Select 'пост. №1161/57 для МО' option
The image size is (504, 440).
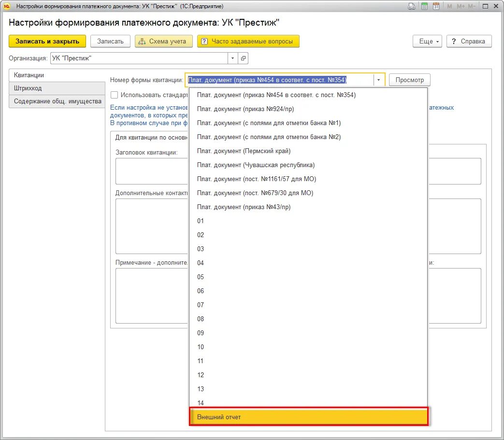309,179
